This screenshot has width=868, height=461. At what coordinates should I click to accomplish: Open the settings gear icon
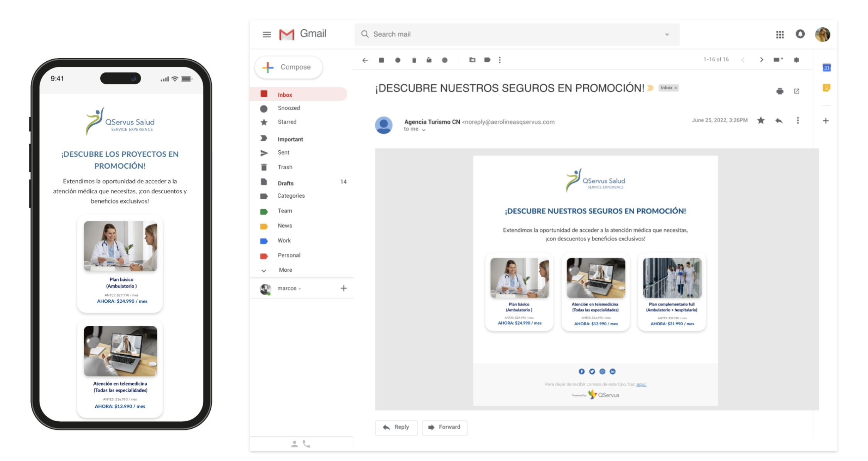(x=797, y=60)
